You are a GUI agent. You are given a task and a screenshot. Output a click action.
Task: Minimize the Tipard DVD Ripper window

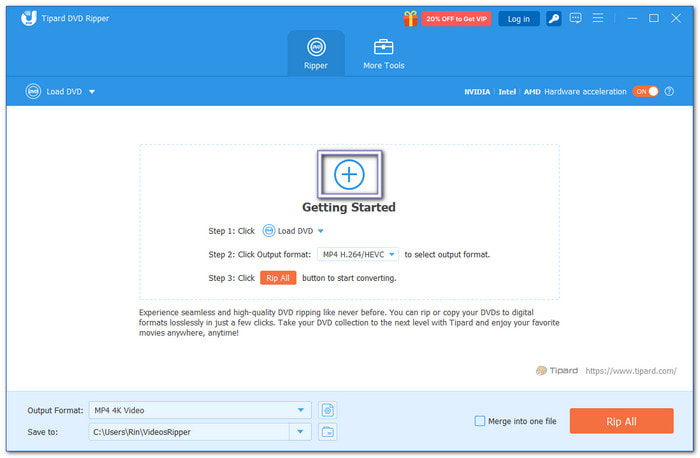[x=632, y=18]
